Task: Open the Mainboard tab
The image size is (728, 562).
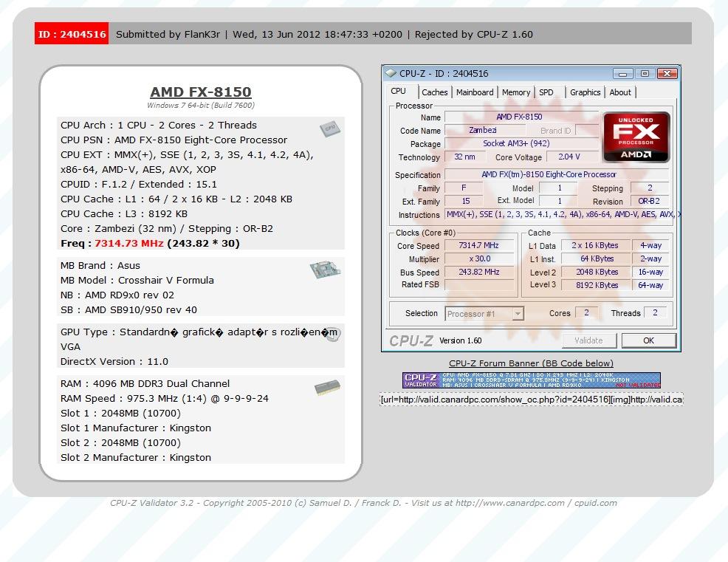Action: pos(475,92)
